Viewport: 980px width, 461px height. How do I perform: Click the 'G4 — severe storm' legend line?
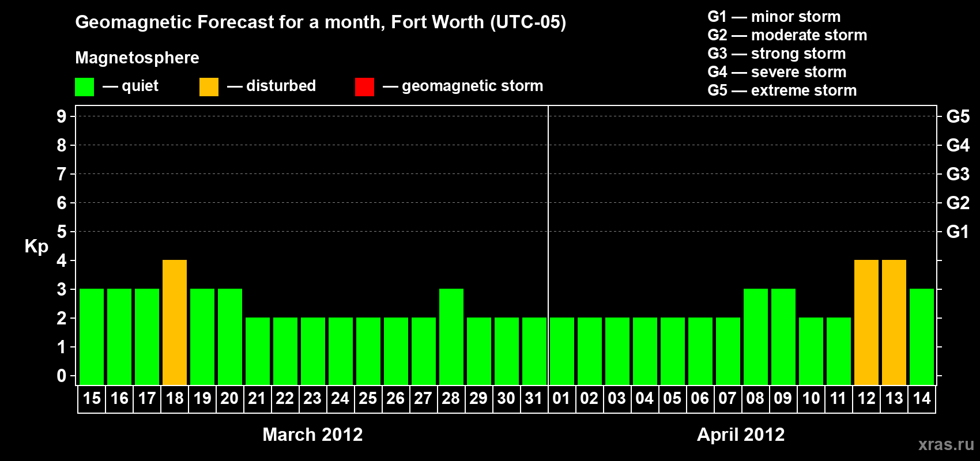777,72
